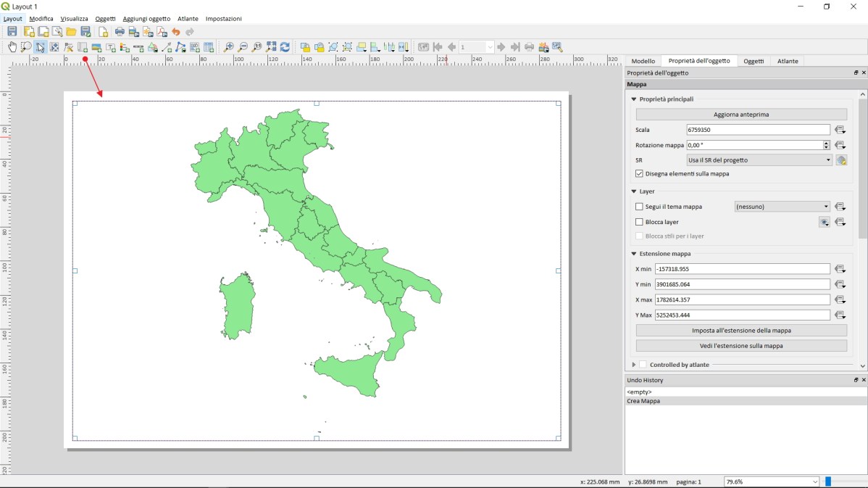Open the SR dropdown for the map
This screenshot has height=488, width=868.
point(759,160)
